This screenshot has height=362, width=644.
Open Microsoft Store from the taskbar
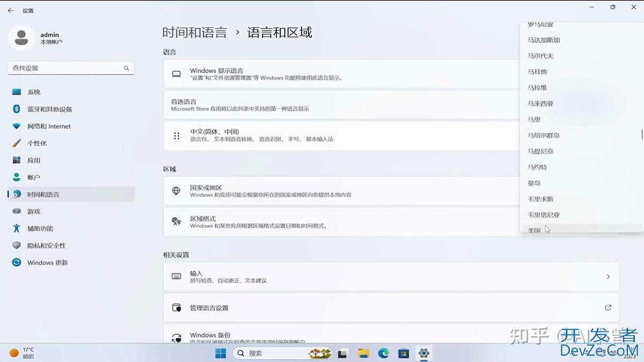tap(404, 353)
